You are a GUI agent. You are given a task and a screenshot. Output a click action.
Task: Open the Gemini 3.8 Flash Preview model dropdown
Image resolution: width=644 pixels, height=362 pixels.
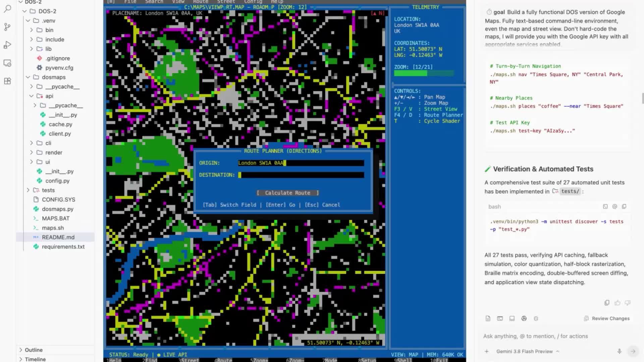[528, 351]
